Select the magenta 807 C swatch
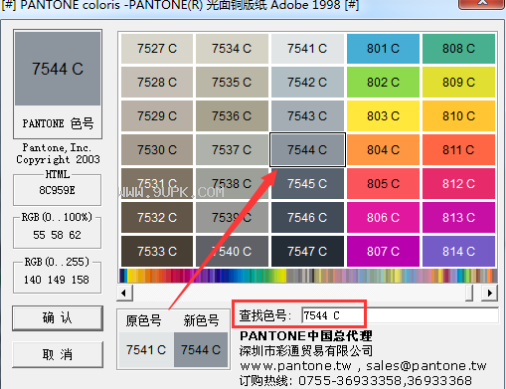 pos(383,251)
